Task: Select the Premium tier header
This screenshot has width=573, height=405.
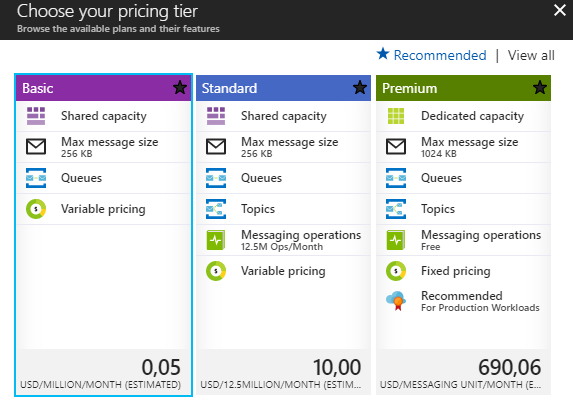Action: point(463,88)
